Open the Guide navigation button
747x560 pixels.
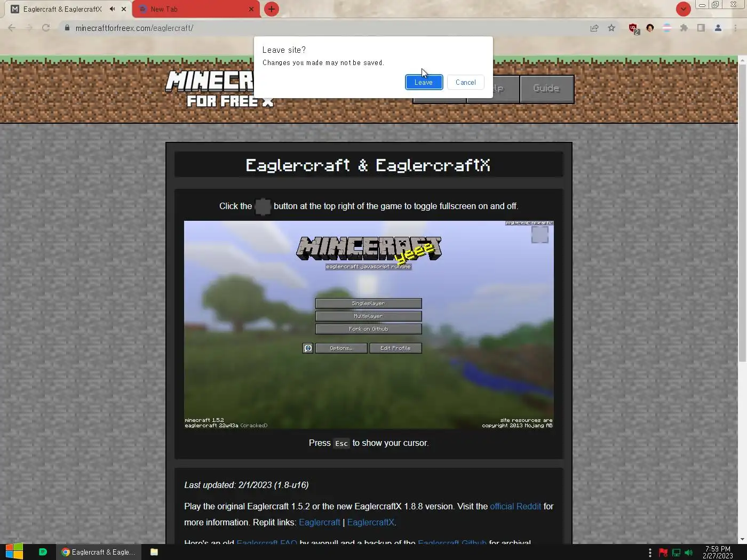pos(546,89)
